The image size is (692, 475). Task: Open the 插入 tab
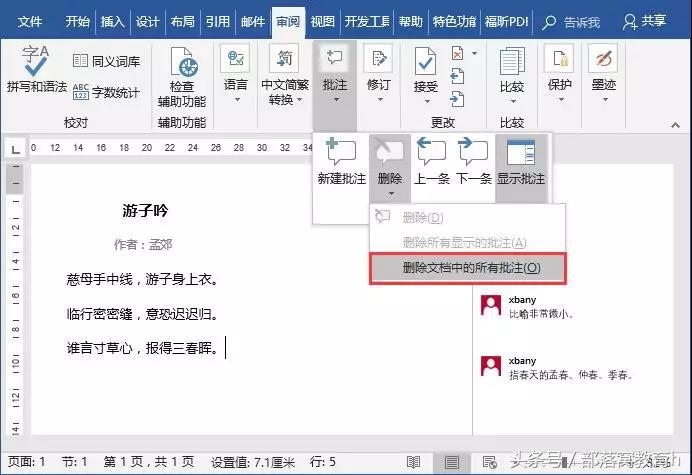tap(113, 22)
